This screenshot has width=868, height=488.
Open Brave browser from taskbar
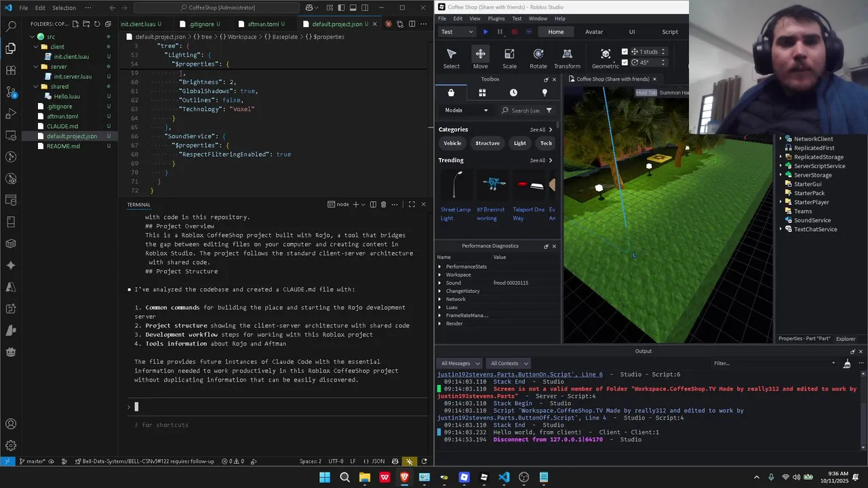(404, 477)
